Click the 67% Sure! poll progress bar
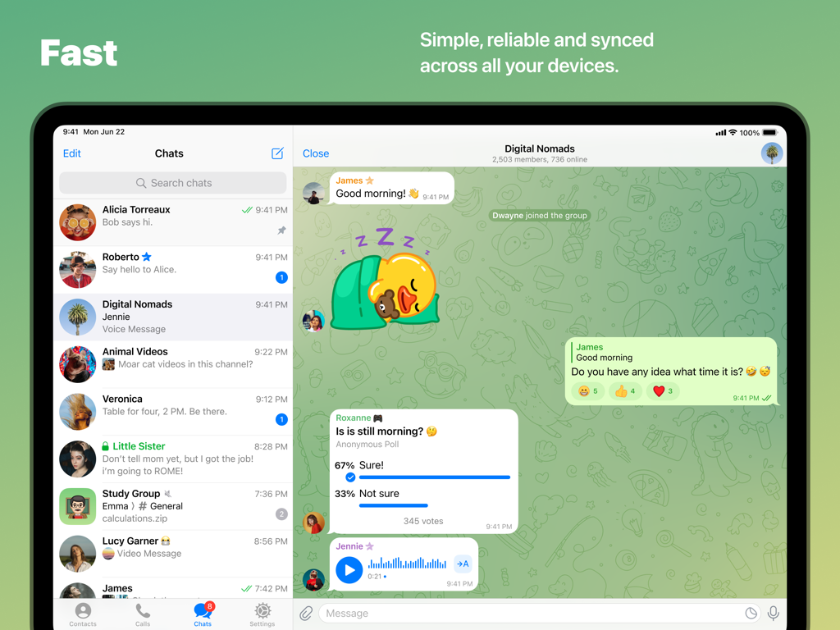Screen dimensions: 840x630 435,477
